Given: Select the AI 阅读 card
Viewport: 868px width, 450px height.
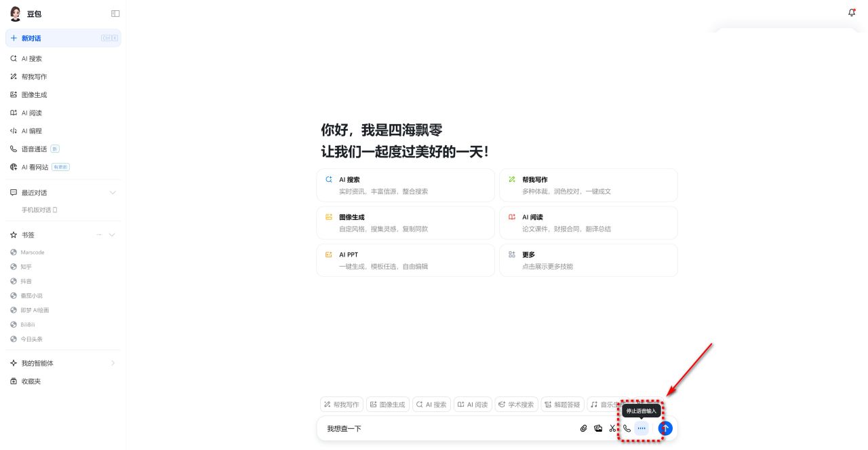Looking at the screenshot, I should (x=588, y=223).
